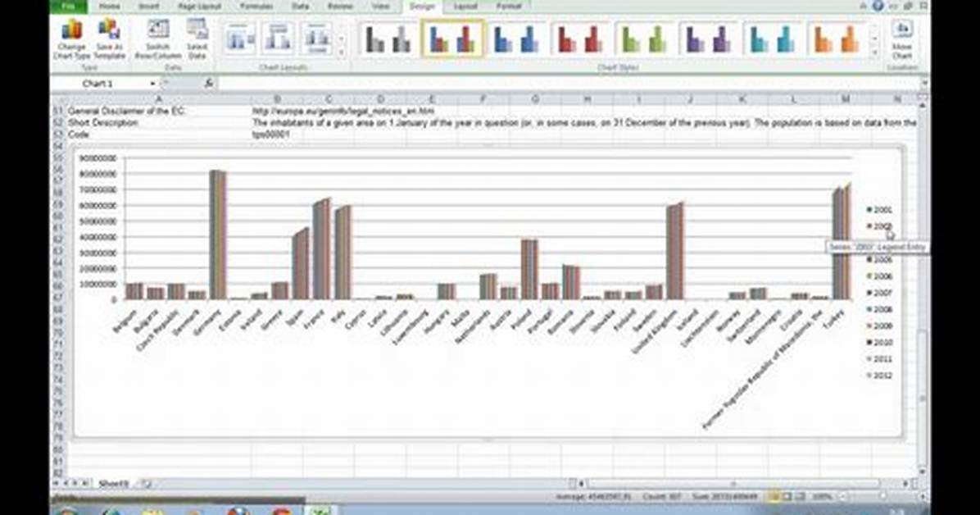Select the 2012 legend entry

click(878, 376)
